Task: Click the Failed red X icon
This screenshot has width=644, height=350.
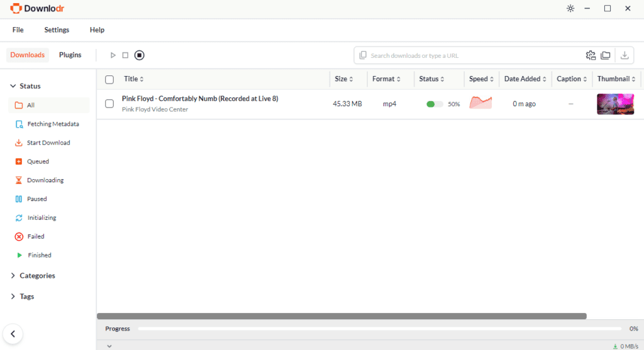Action: [19, 237]
